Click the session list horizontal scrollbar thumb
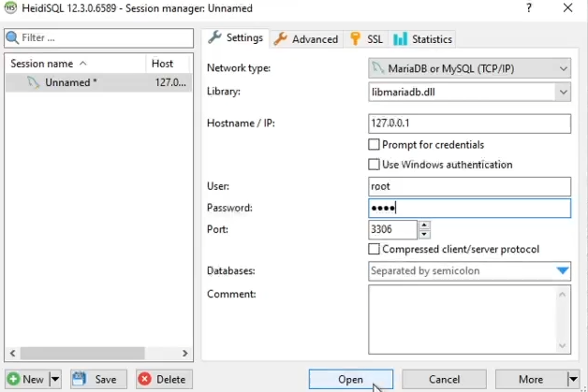Viewport: 588px width, 392px height. [82, 353]
